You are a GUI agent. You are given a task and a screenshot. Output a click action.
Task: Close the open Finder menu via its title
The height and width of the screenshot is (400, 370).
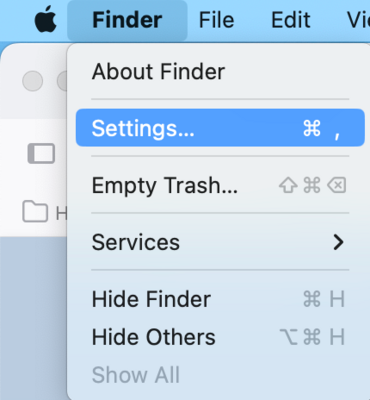[x=127, y=20]
